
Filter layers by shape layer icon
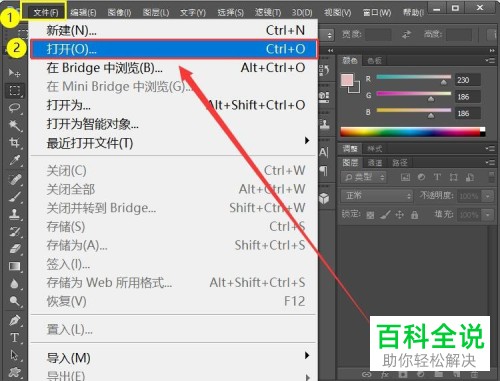453,177
